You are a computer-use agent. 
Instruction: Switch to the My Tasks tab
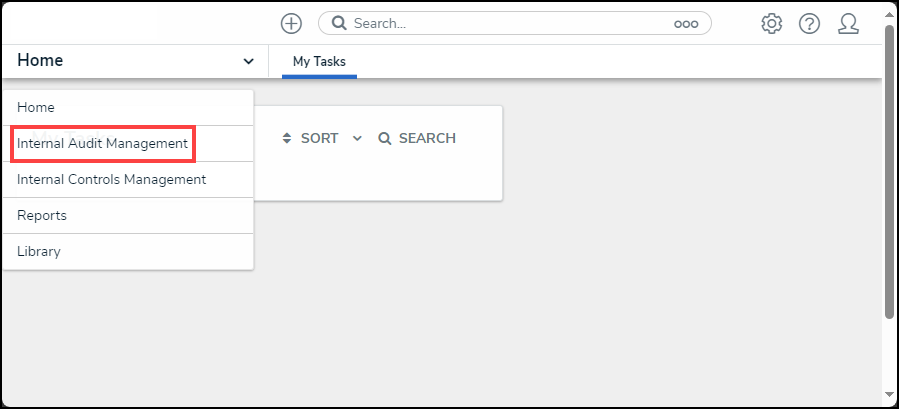pyautogui.click(x=319, y=62)
